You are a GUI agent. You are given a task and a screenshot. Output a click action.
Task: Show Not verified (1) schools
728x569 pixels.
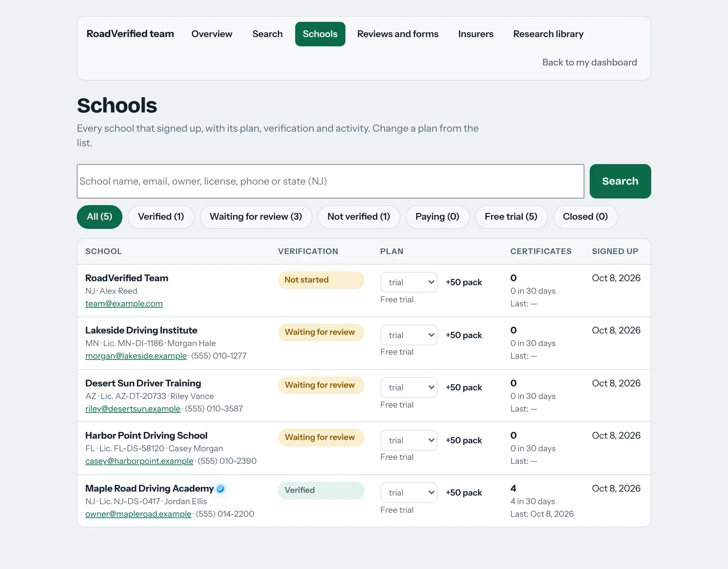pyautogui.click(x=359, y=217)
